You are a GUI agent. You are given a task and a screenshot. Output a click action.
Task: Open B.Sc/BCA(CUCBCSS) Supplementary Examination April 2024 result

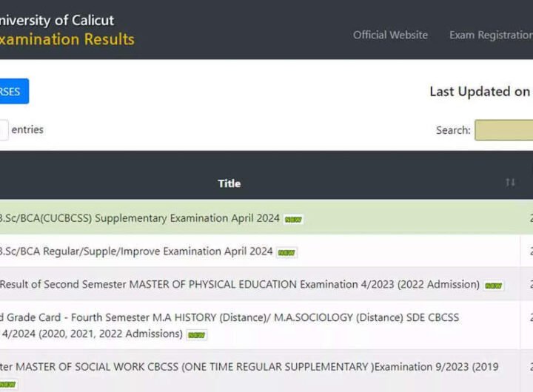(x=139, y=218)
